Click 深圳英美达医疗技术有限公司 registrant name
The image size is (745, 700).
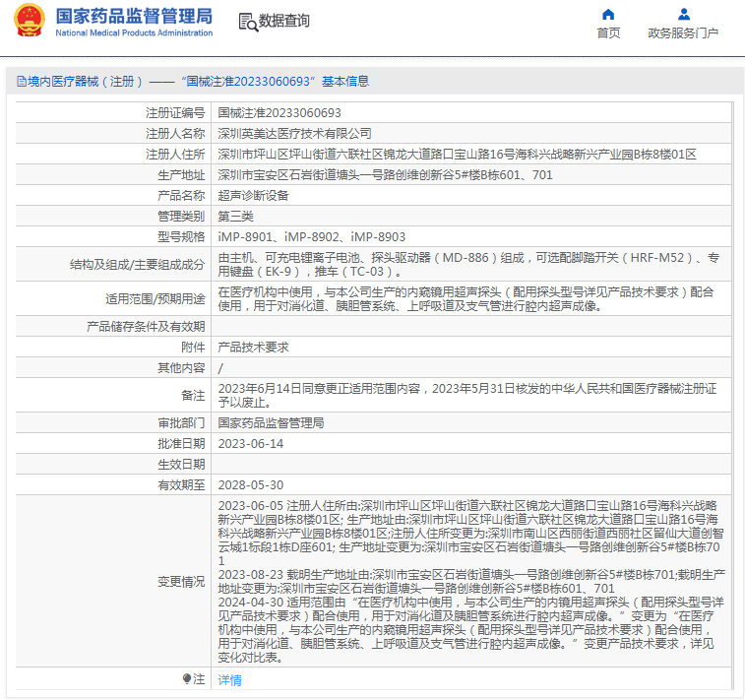(294, 134)
